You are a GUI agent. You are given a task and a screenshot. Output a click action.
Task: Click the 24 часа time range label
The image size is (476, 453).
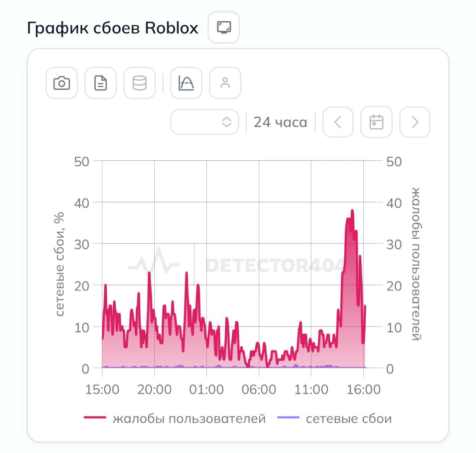click(x=280, y=122)
